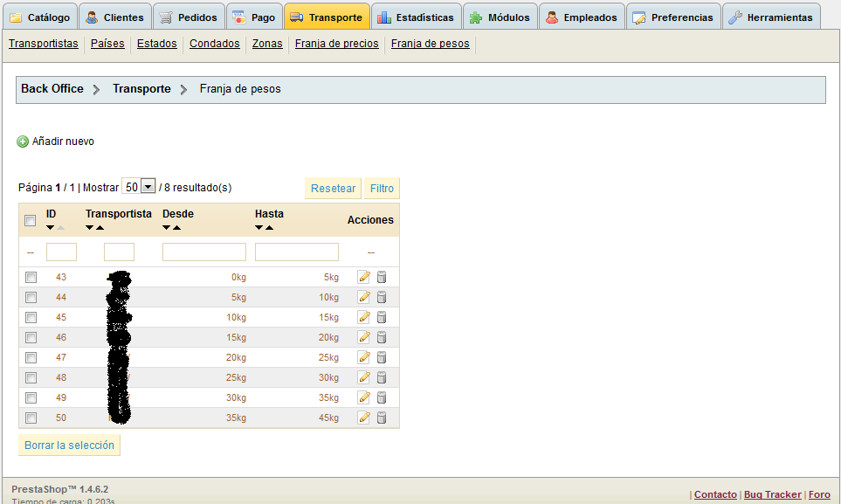Edit the 20kg to 25kg range
Image resolution: width=841 pixels, height=504 pixels.
coord(364,357)
